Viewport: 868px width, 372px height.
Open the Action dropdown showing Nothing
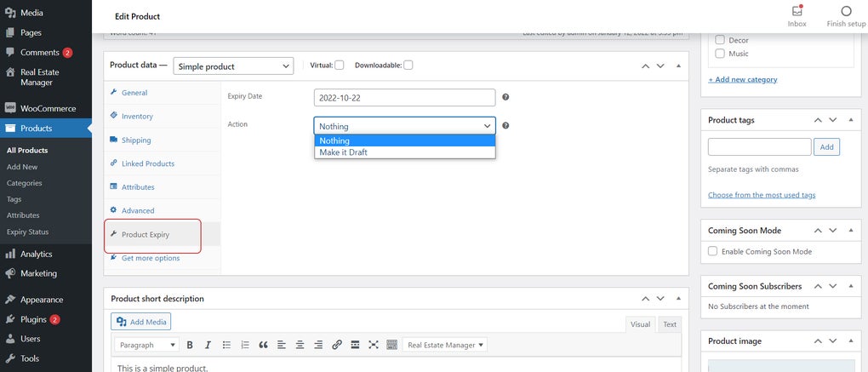pos(405,126)
